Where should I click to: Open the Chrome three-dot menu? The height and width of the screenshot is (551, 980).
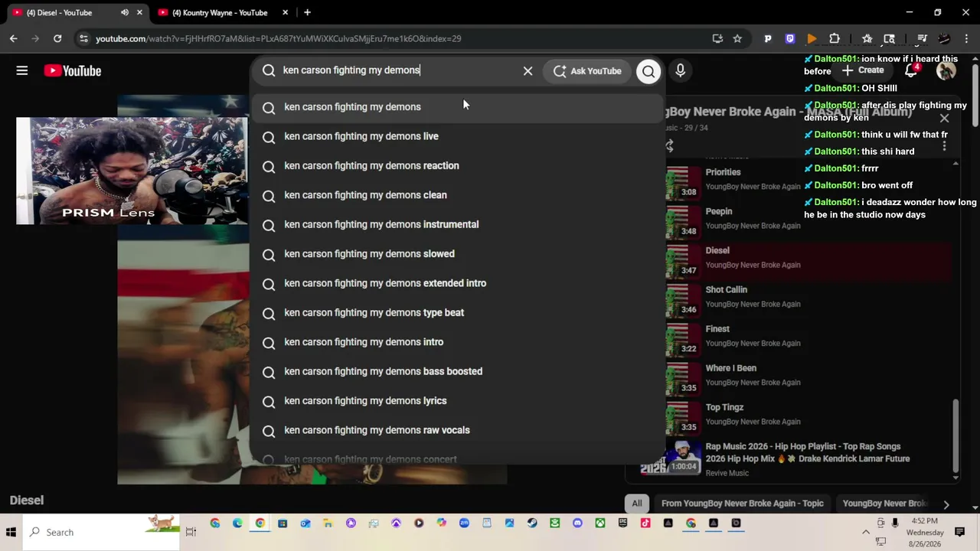[x=966, y=38]
